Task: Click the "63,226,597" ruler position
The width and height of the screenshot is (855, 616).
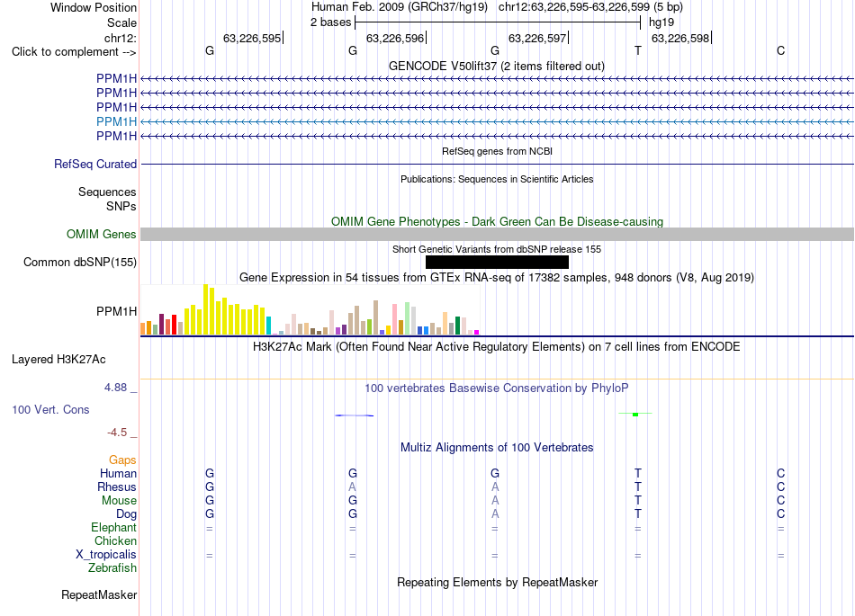Action: pyautogui.click(x=537, y=38)
